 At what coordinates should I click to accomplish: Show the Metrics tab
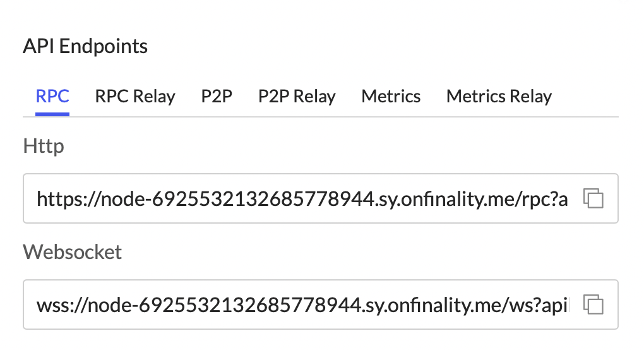point(391,97)
